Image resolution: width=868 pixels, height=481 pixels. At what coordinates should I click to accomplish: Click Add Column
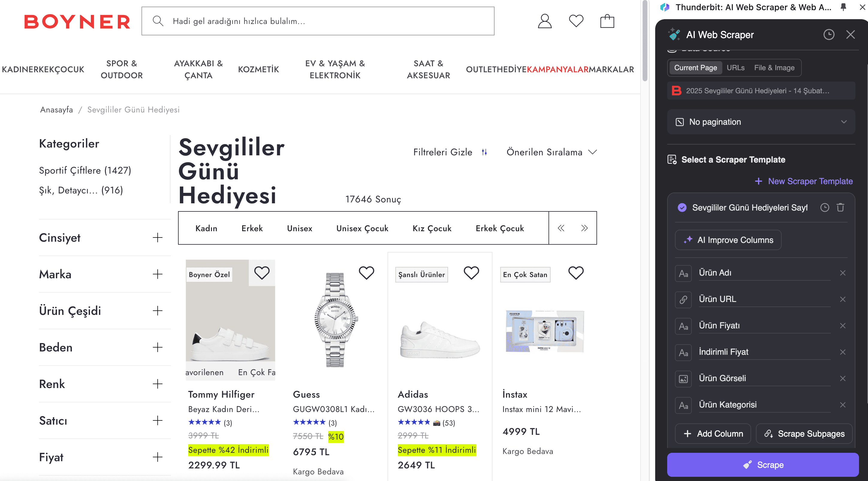point(713,434)
